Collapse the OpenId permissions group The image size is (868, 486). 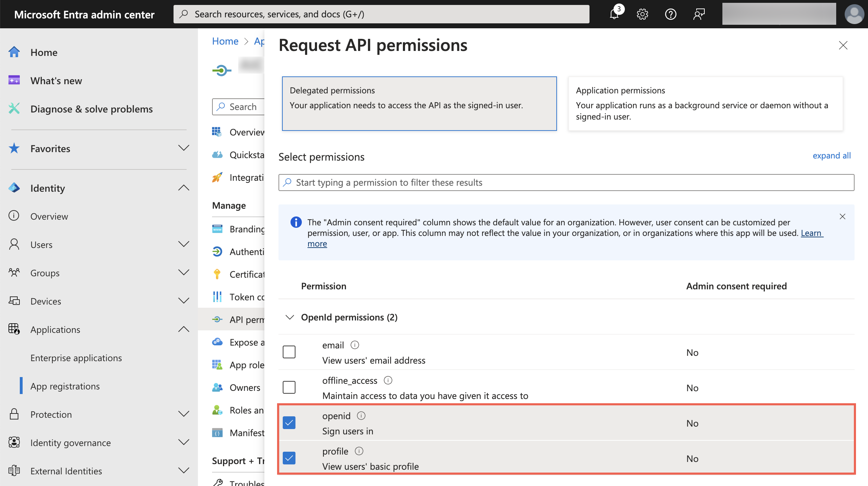click(289, 317)
